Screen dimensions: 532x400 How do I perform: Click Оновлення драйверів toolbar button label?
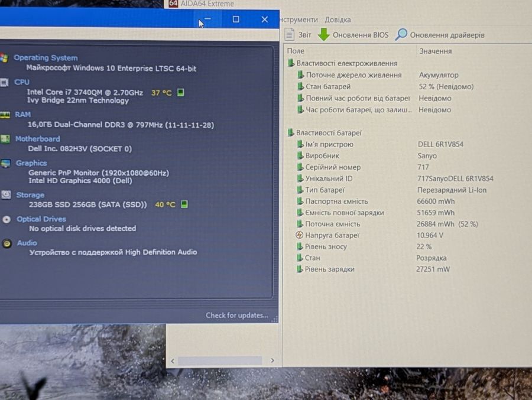447,35
